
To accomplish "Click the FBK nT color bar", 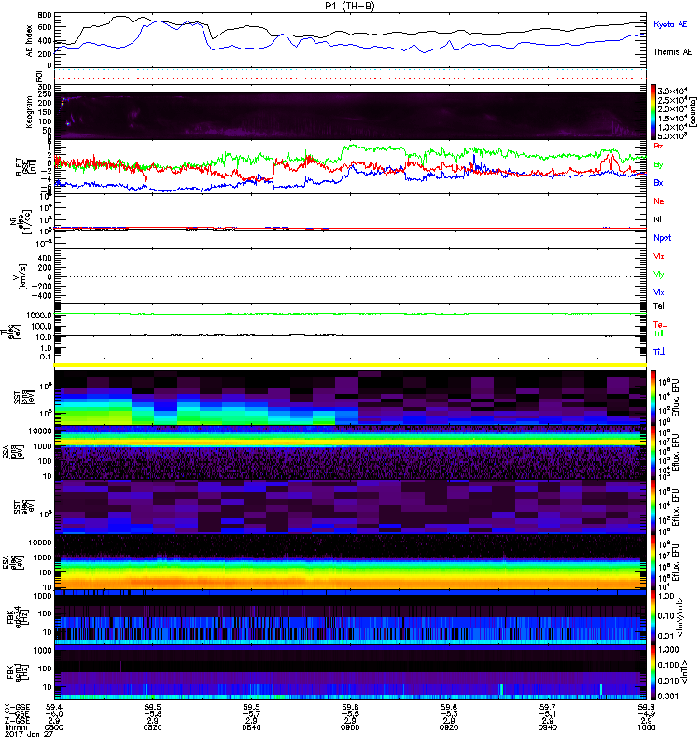I will click(x=652, y=672).
